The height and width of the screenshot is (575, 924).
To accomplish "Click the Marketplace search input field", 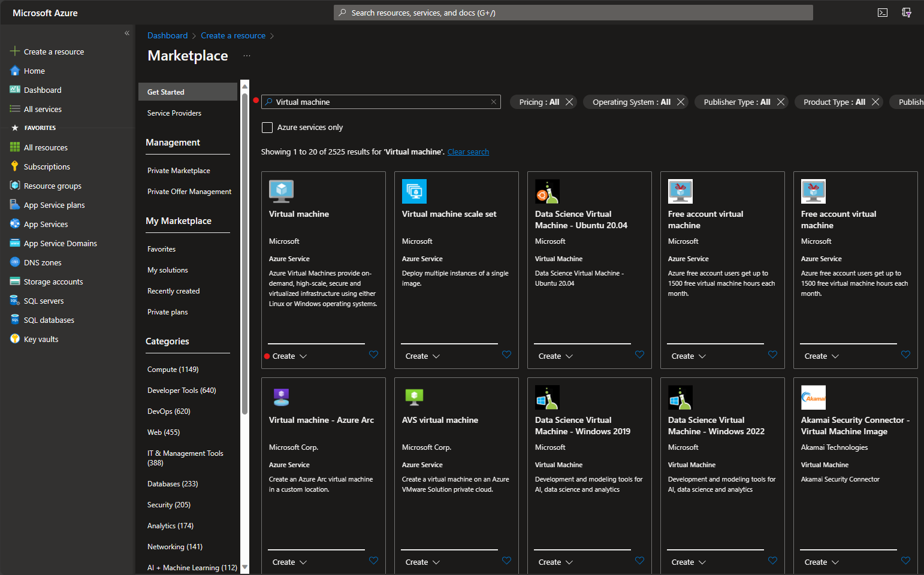I will coord(381,102).
